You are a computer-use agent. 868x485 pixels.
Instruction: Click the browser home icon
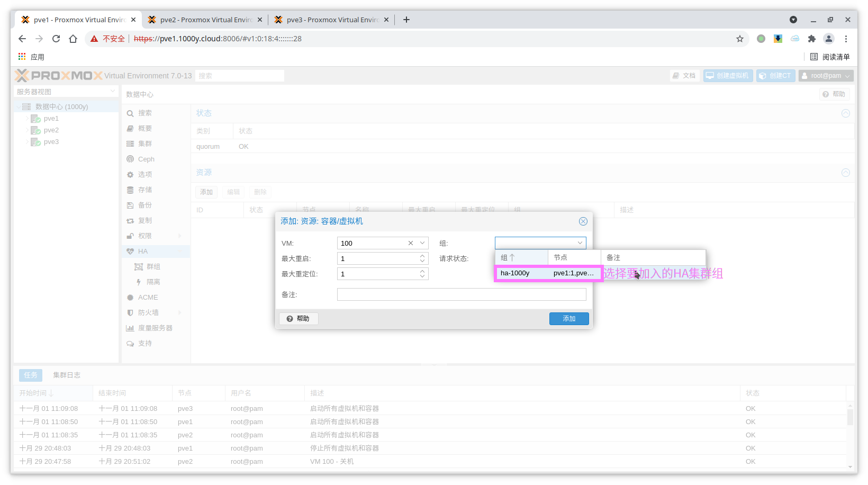point(73,39)
